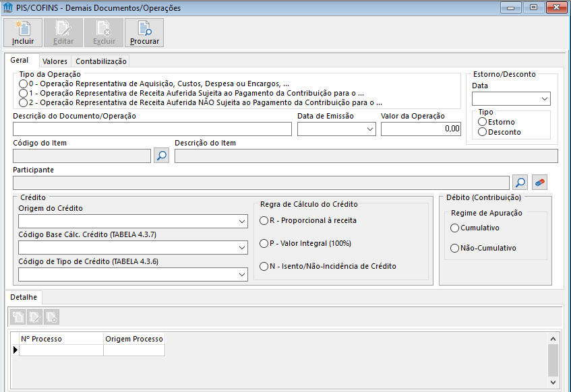This screenshot has height=392, width=571.
Task: Clear Participante with the eraser icon
Action: (540, 183)
